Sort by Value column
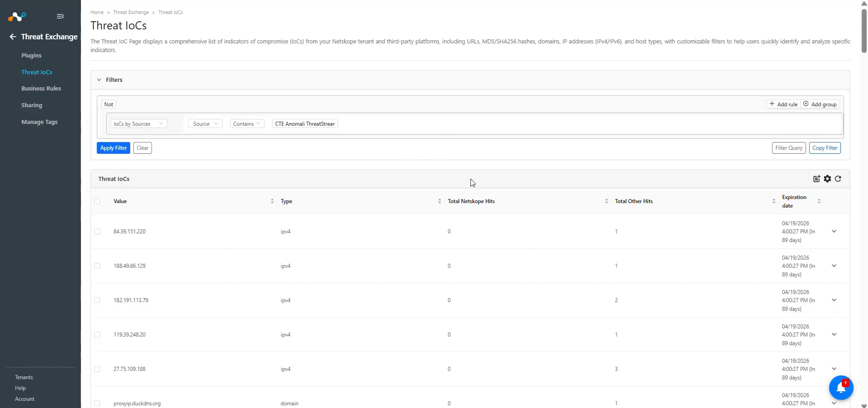The width and height of the screenshot is (868, 408). [272, 201]
